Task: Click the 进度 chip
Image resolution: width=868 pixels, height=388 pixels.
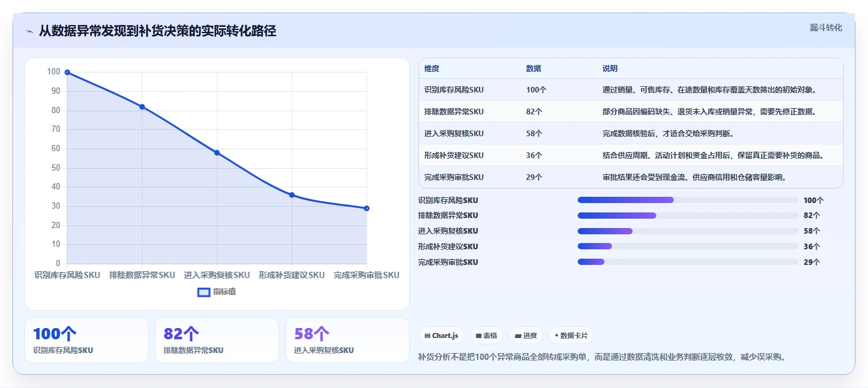Action: 526,336
